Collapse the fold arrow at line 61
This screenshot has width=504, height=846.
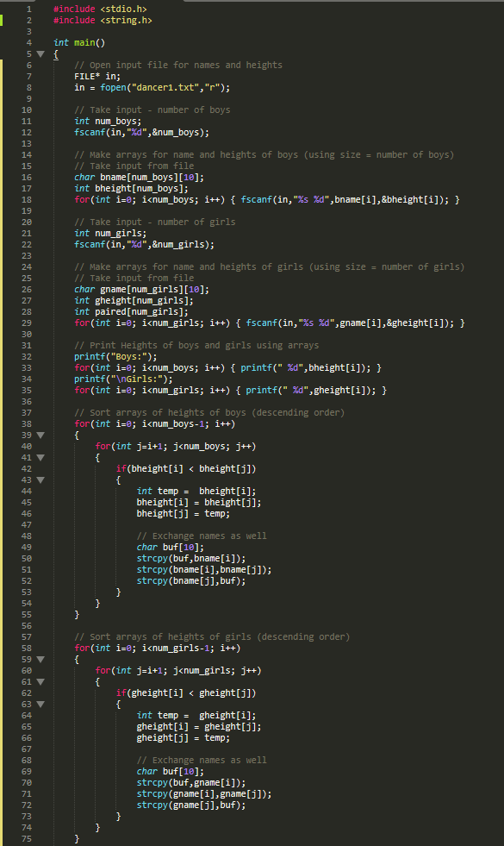tap(40, 682)
